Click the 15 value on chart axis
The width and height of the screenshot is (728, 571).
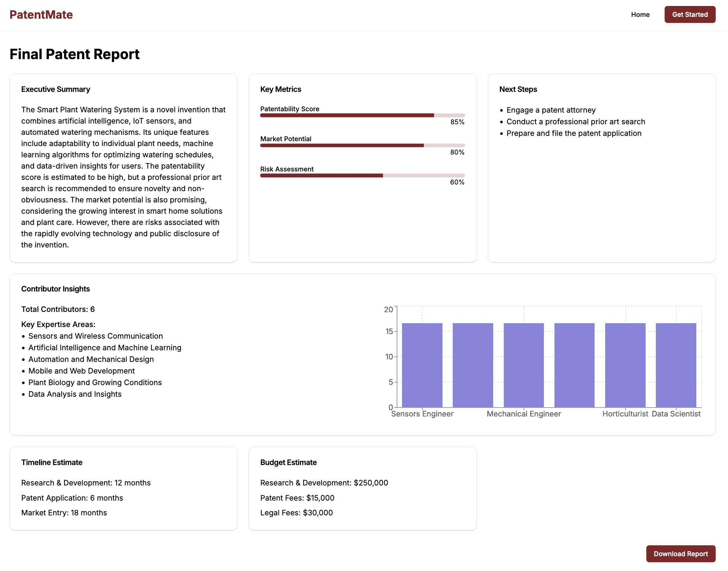[389, 332]
